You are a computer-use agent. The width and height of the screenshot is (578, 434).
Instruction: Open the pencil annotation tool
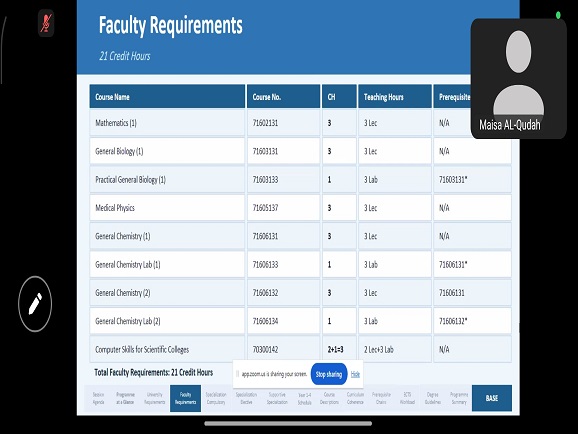click(35, 304)
